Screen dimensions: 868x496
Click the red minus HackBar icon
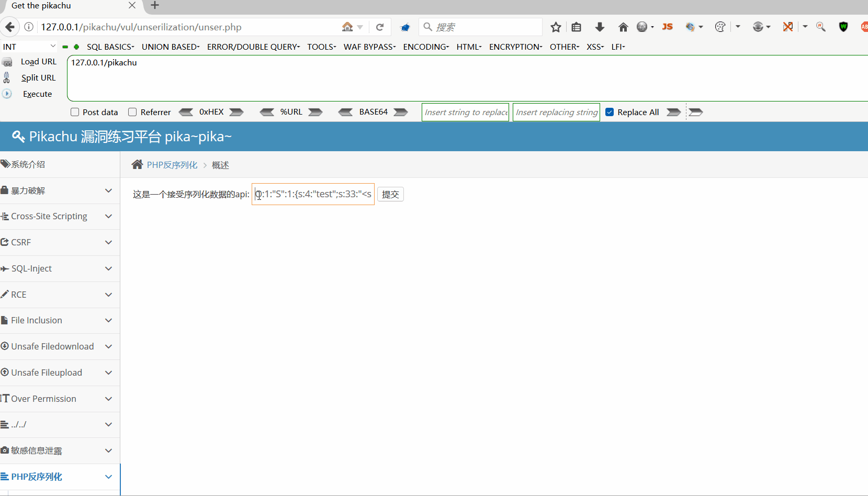[x=65, y=47]
